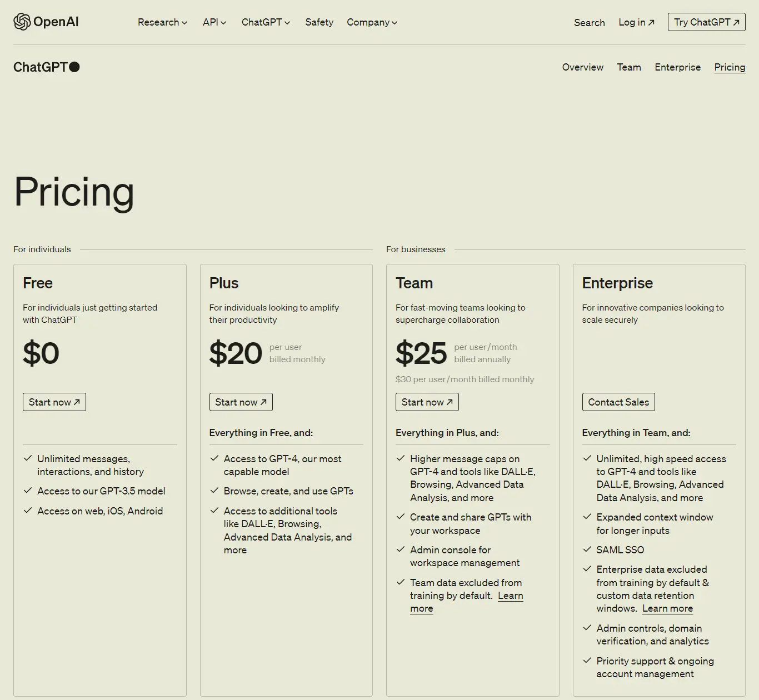Click the large Pricing heading
The width and height of the screenshot is (759, 700).
[74, 192]
